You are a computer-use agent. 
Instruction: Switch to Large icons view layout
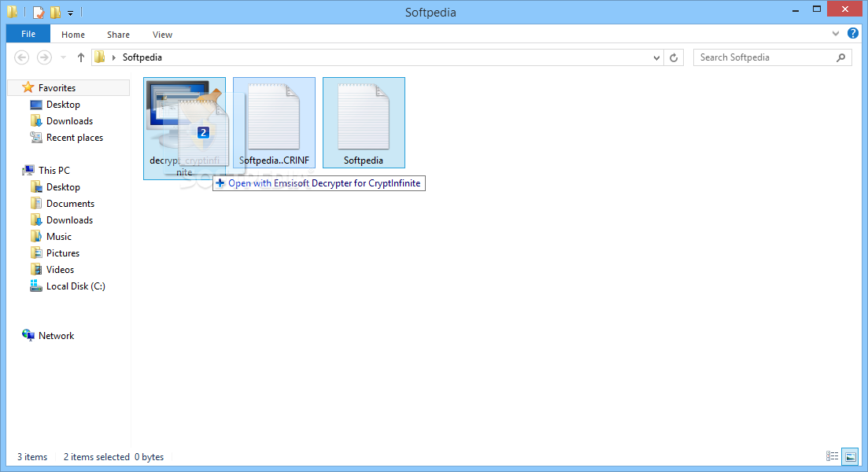pos(850,456)
